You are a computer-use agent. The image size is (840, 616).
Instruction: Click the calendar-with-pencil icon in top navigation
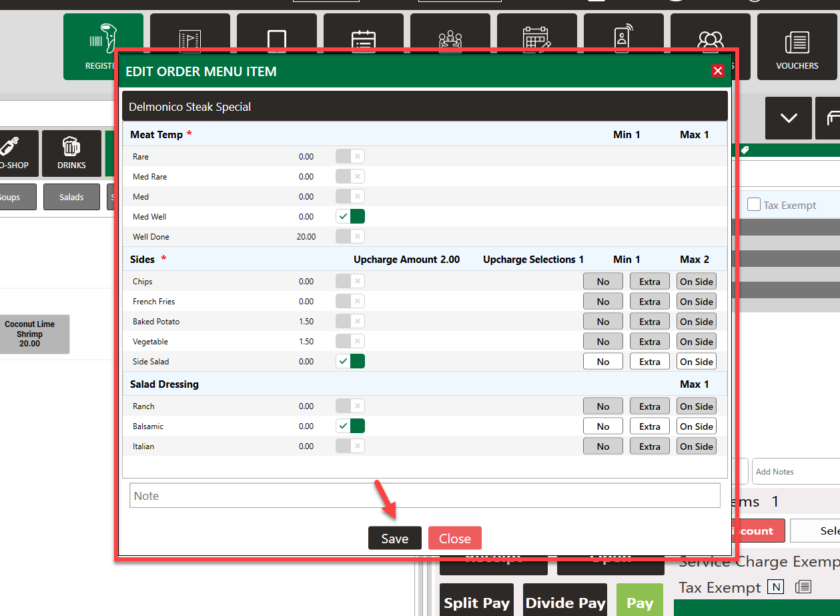536,39
